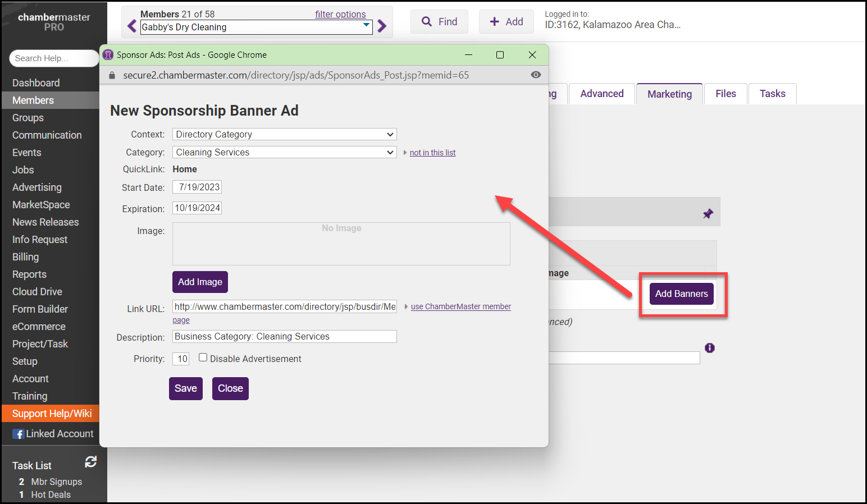Switch to the Advanced tab
The image size is (867, 504).
tap(601, 94)
